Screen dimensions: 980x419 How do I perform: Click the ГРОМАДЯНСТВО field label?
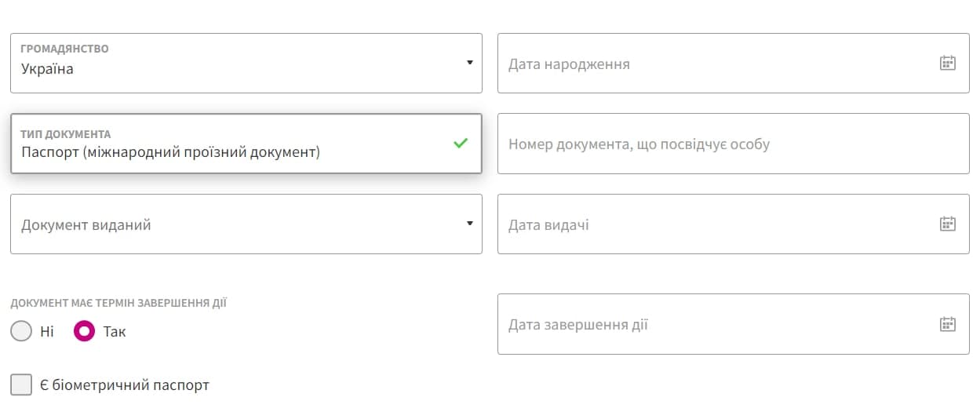tap(64, 49)
